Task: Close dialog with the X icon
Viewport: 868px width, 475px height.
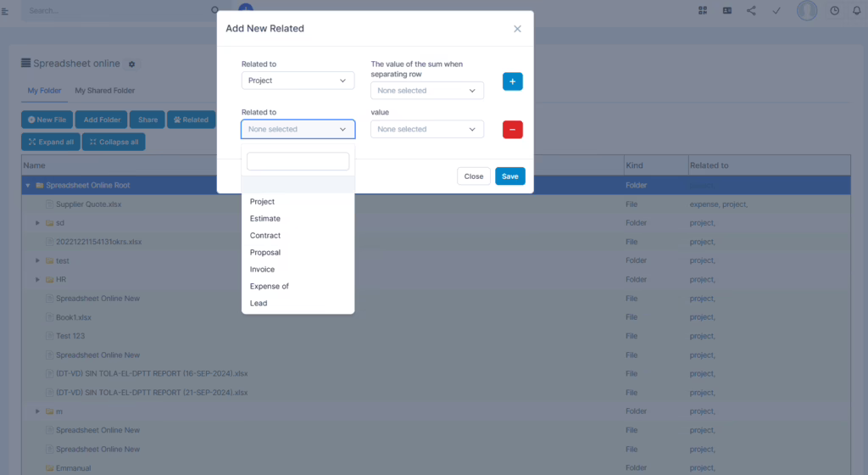Action: 517,29
